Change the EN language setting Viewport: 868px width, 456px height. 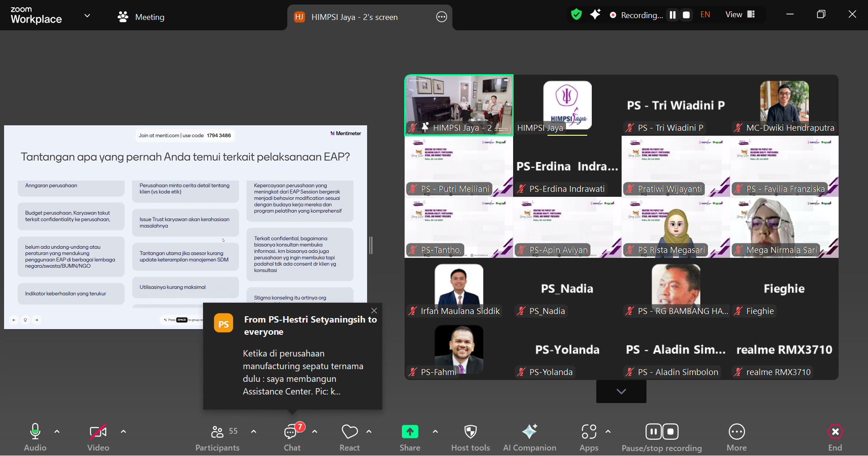click(705, 15)
